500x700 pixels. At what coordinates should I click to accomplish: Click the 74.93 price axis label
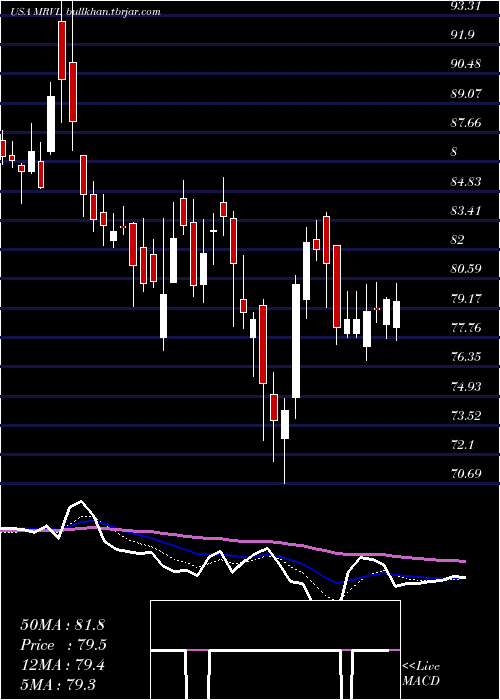[x=466, y=386]
